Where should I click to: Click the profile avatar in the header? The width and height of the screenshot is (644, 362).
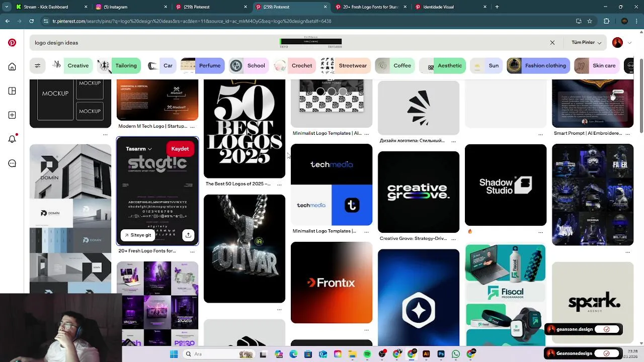click(x=617, y=43)
